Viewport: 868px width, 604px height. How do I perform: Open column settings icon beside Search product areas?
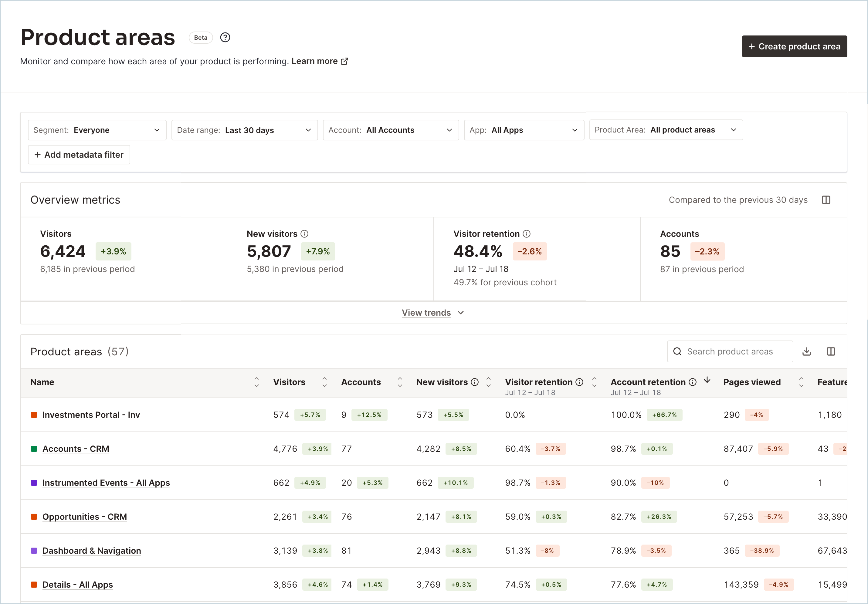point(831,352)
